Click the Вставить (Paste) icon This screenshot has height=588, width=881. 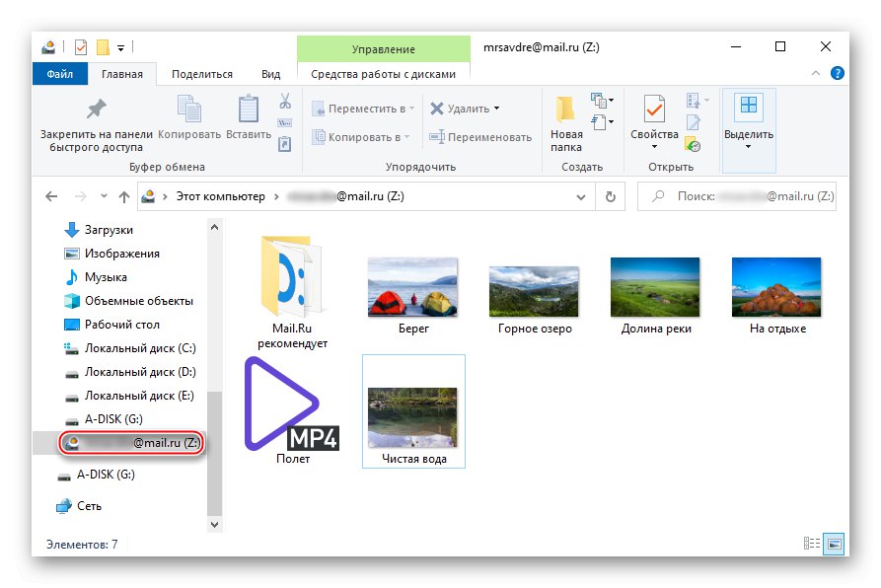[247, 109]
